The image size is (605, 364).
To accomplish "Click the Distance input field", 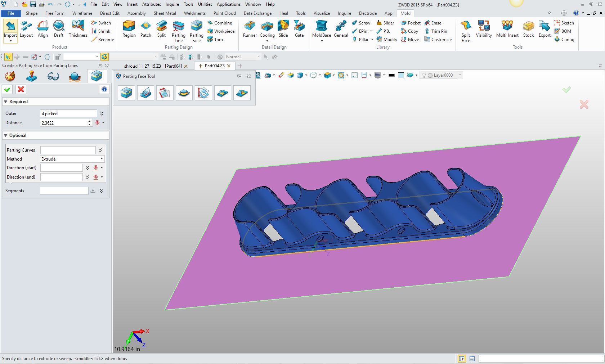I will [64, 123].
